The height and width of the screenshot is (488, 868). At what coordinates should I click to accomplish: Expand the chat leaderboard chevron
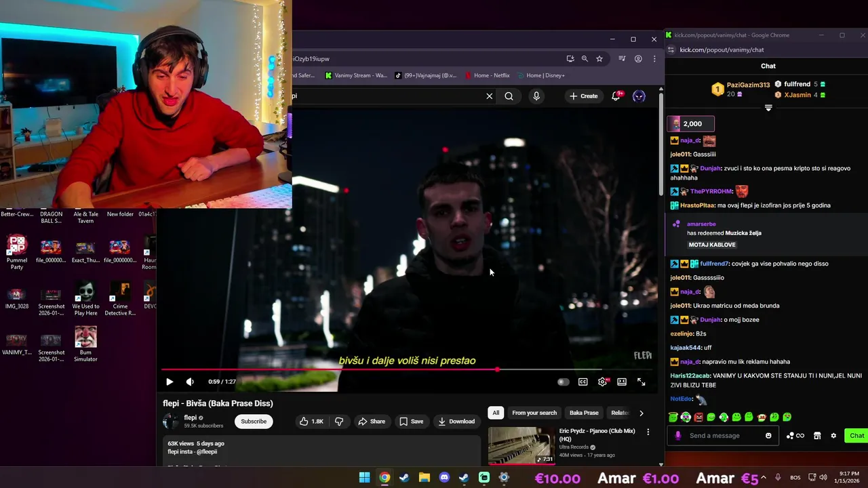(768, 108)
